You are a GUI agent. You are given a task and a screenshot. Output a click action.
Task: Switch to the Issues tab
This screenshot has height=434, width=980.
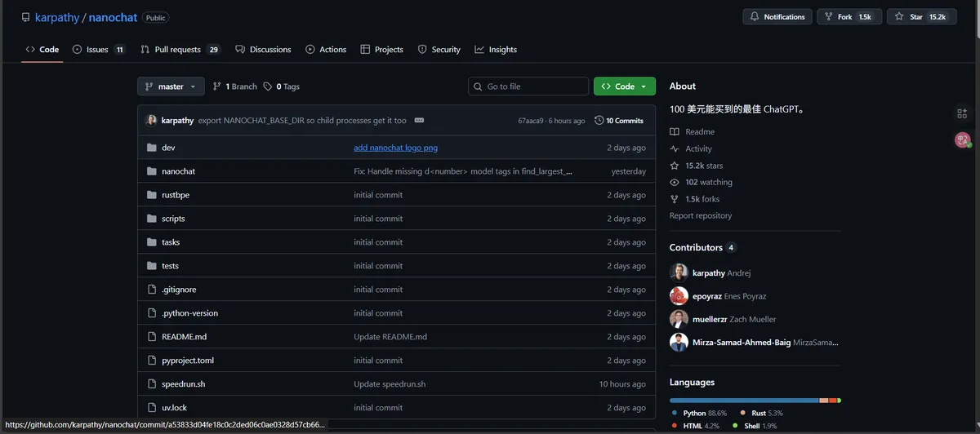[98, 50]
